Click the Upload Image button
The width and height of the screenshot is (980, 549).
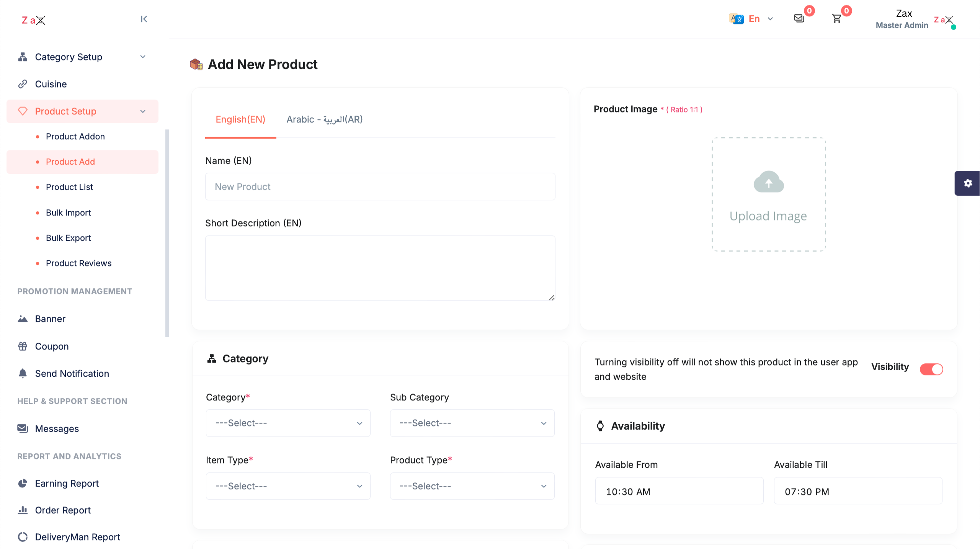(769, 194)
